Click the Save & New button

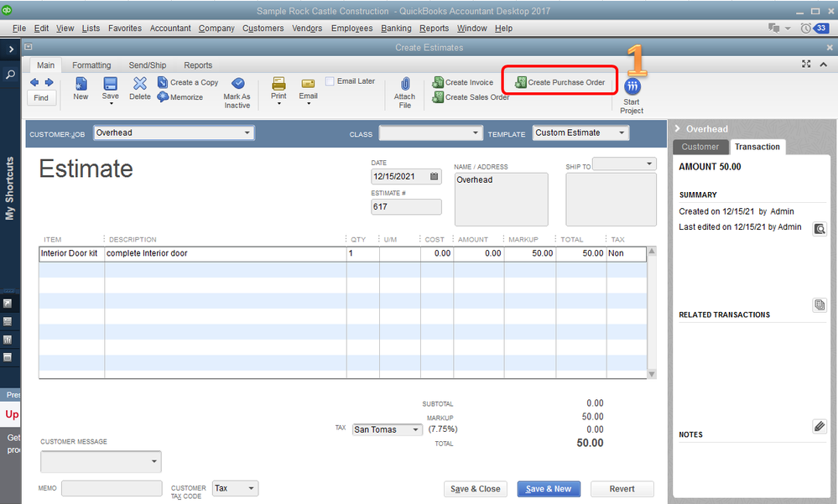549,489
